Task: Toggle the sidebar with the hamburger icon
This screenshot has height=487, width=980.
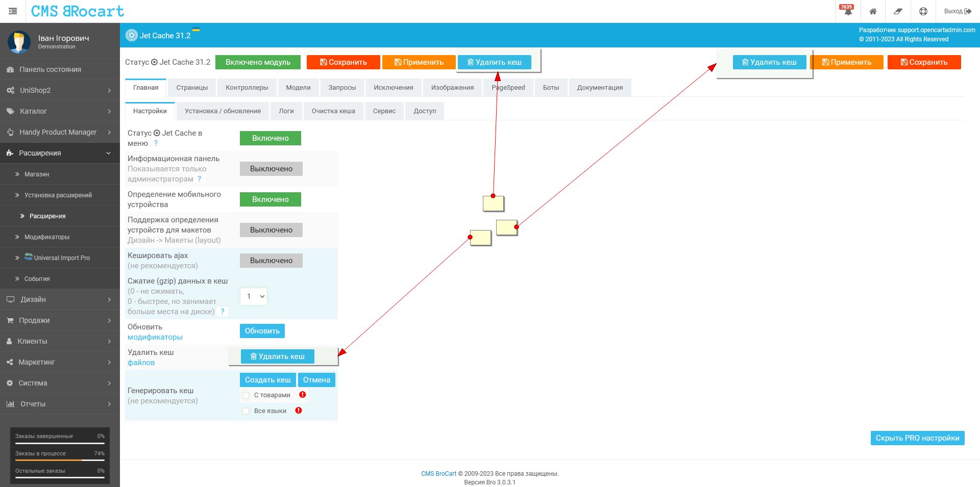Action: coord(13,11)
